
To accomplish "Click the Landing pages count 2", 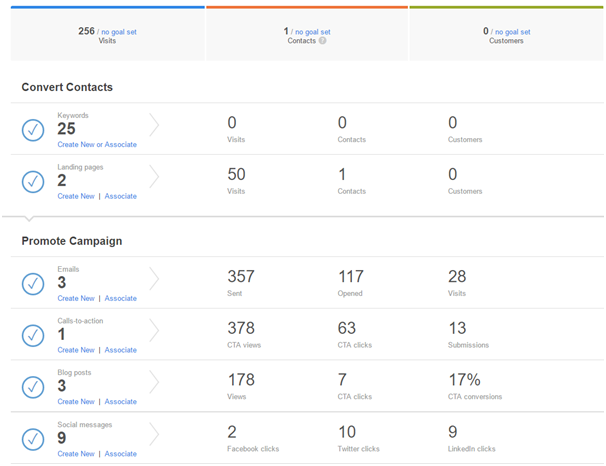I will (62, 180).
